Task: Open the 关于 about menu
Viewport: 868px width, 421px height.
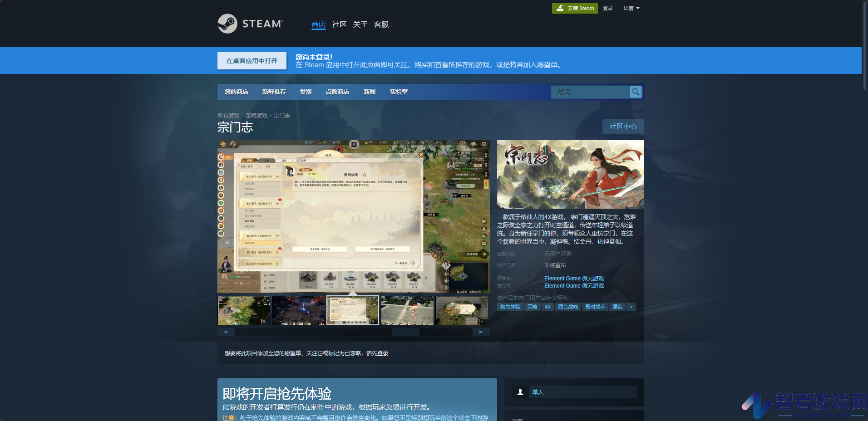Action: [x=360, y=24]
